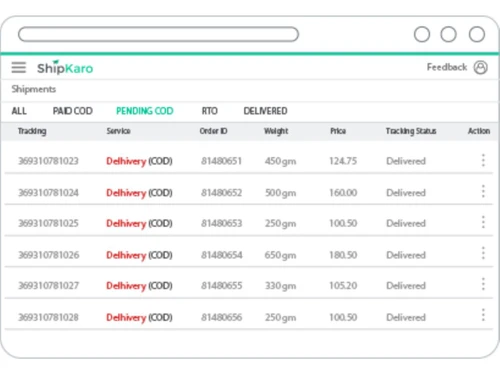Show the DELIVERED tab
500x375 pixels.
pos(265,111)
